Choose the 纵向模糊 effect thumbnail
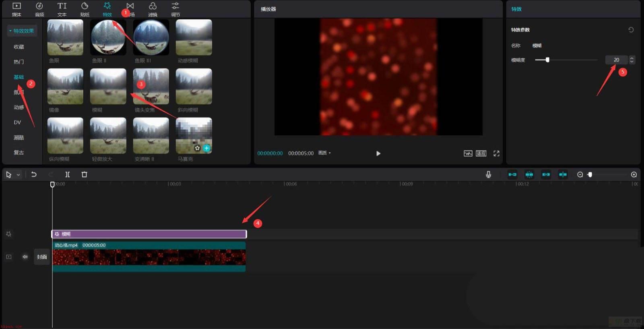The width and height of the screenshot is (644, 329). (65, 136)
